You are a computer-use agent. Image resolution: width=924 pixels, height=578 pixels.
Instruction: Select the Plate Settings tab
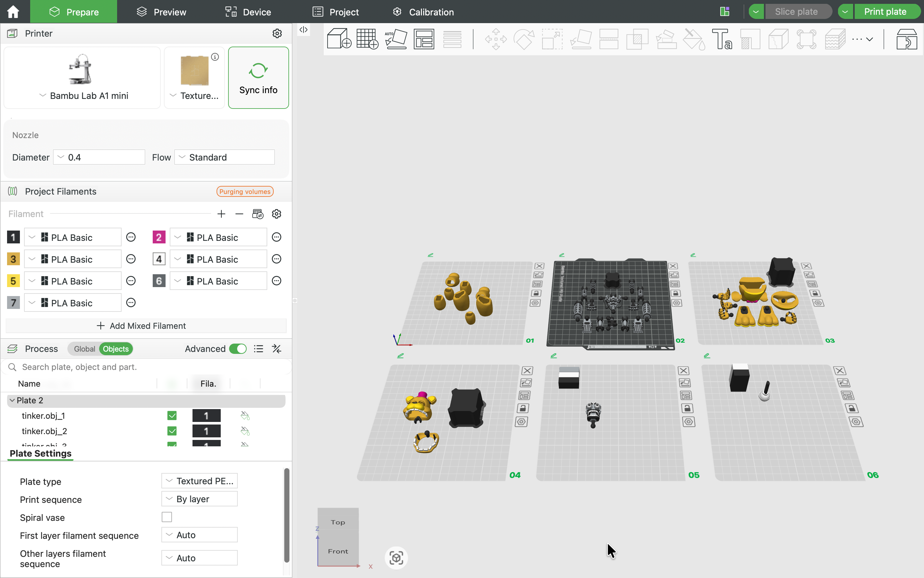40,453
